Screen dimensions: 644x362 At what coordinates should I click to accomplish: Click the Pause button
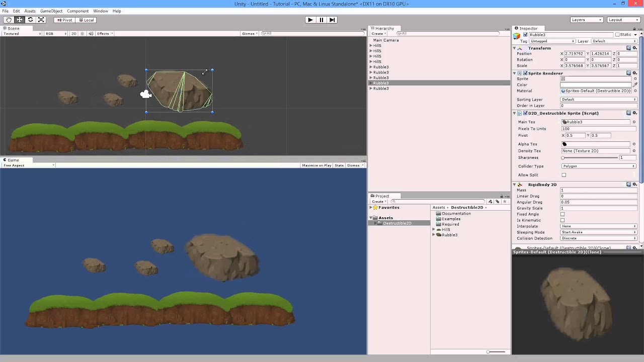(x=321, y=20)
